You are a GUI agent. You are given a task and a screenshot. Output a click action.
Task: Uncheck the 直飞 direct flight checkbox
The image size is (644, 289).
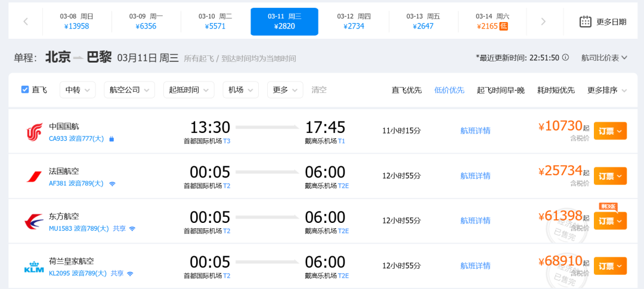pyautogui.click(x=25, y=89)
